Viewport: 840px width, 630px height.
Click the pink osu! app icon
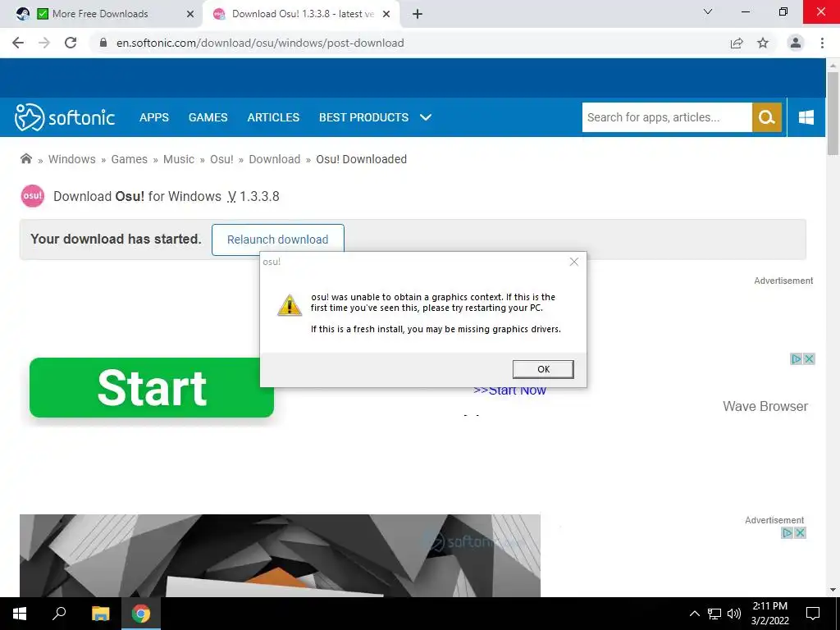[33, 195]
